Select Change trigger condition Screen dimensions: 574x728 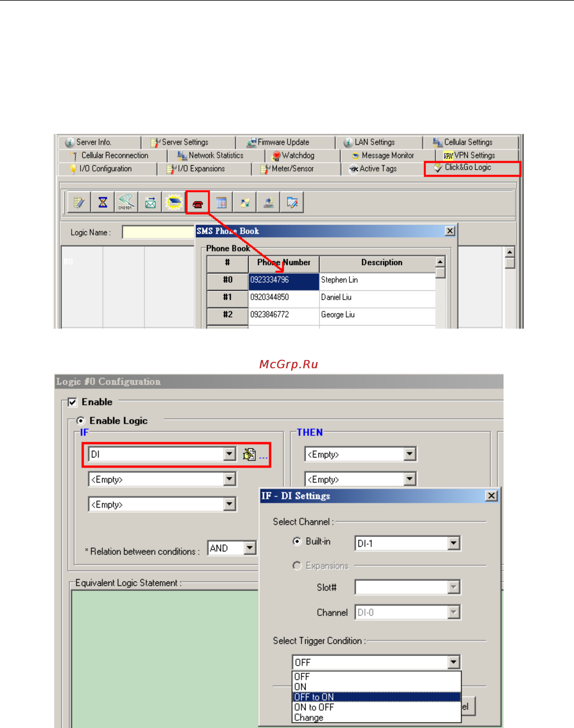click(x=376, y=717)
